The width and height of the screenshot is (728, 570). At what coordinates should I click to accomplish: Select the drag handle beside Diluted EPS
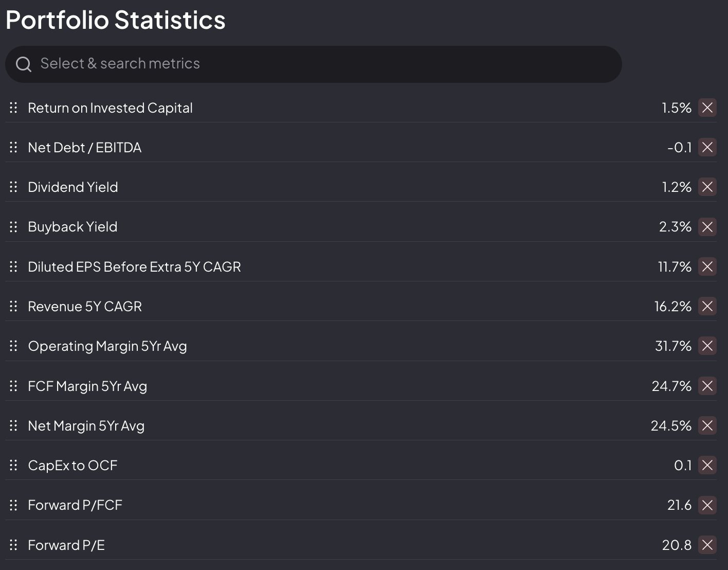point(13,266)
